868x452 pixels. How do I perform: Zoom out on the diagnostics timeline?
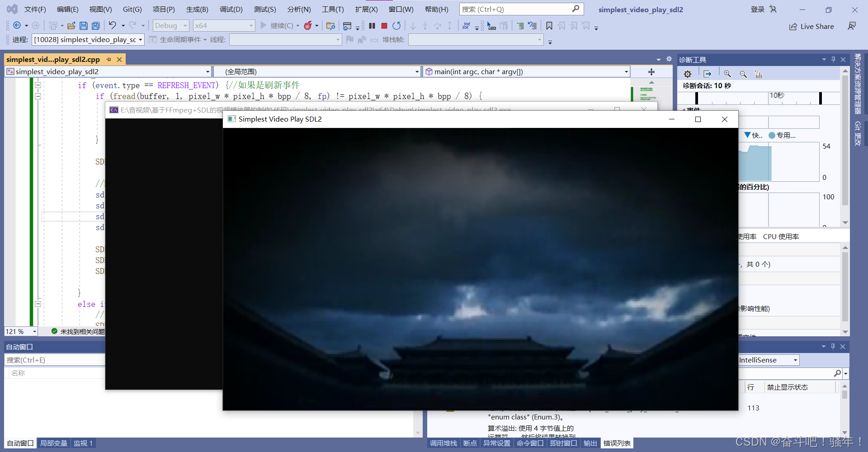tap(743, 74)
